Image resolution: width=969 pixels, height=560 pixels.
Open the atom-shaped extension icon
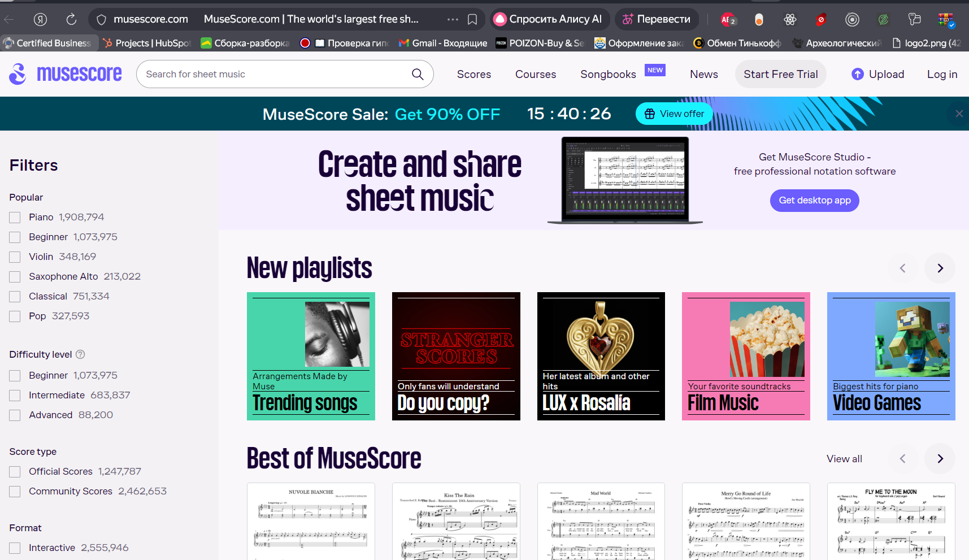coord(790,20)
